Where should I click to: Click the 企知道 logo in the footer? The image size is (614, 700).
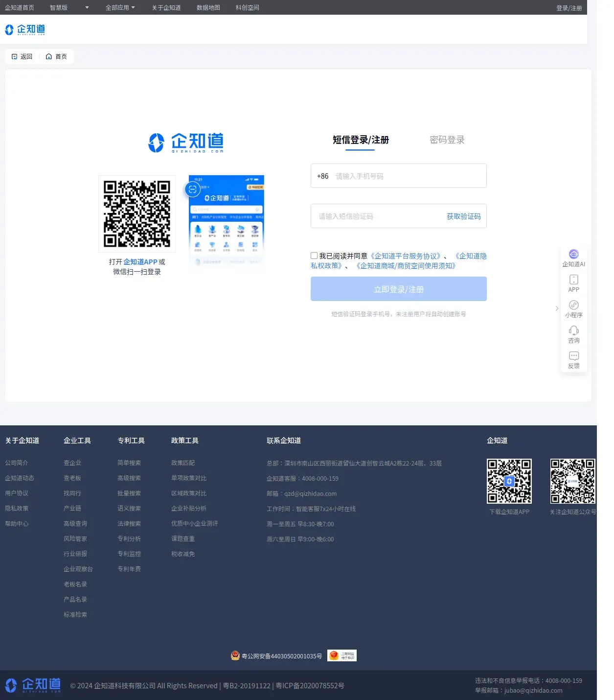point(33,685)
